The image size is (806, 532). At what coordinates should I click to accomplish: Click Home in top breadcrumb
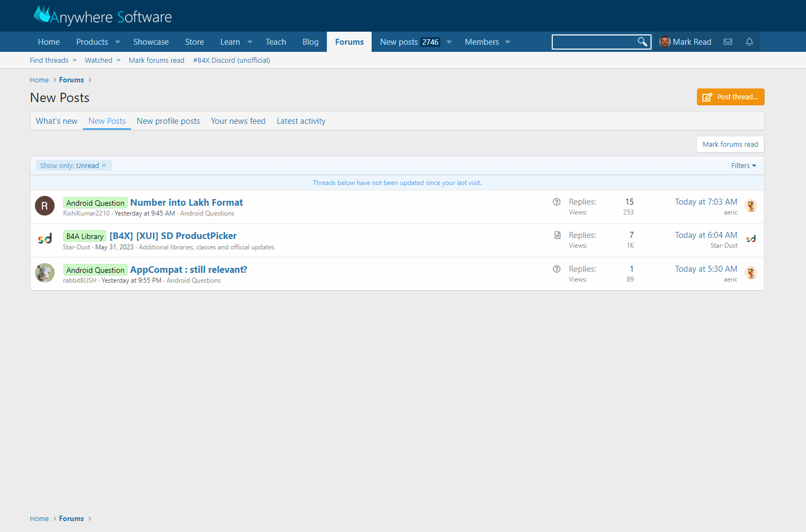39,80
